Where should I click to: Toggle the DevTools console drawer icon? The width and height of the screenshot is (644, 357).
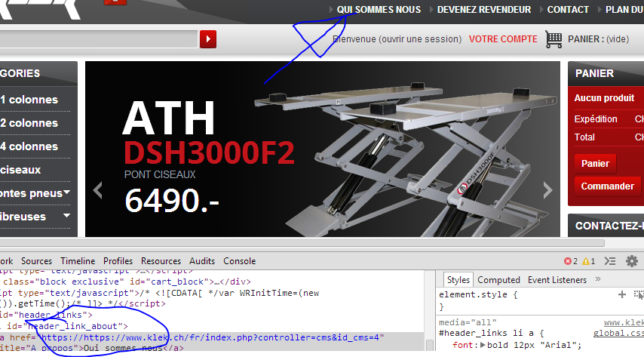pos(610,261)
